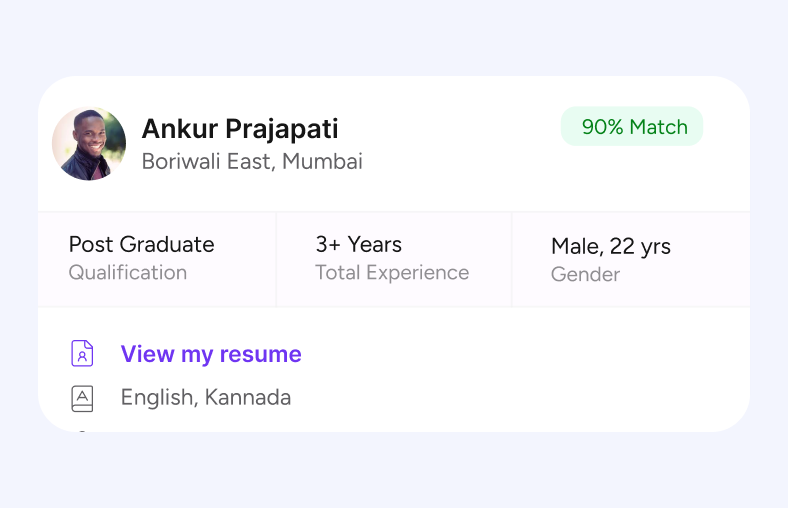Viewport: 788px width, 508px height.
Task: Select the Post Graduate value
Action: 141,244
